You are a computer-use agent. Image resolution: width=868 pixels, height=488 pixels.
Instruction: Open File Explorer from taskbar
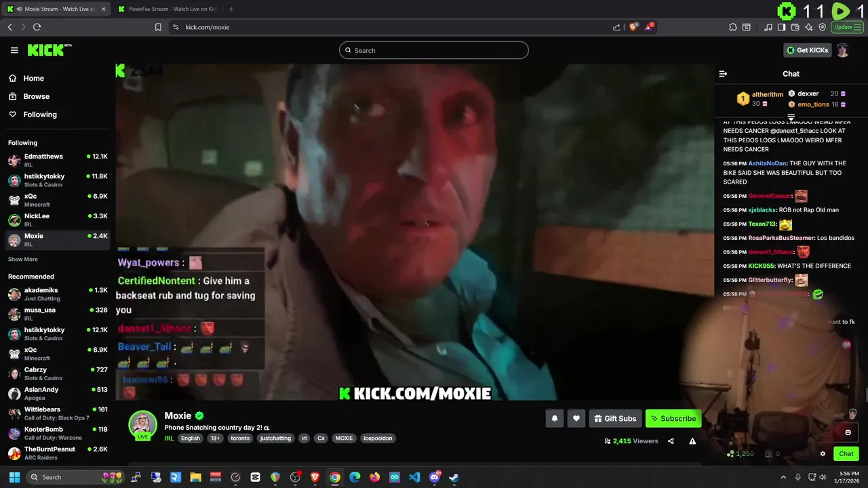click(195, 477)
